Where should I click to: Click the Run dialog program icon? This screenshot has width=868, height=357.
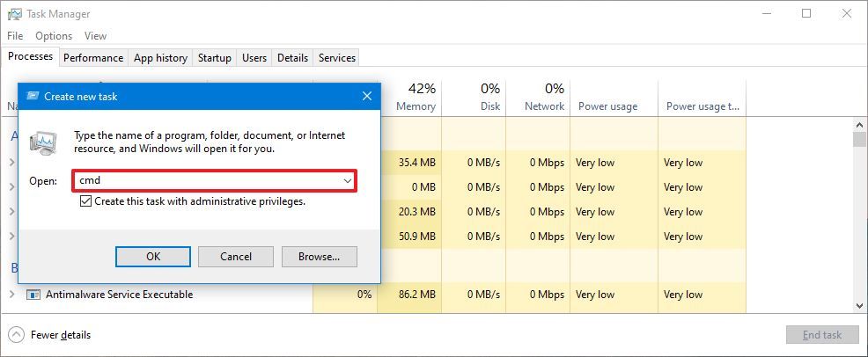tap(45, 142)
